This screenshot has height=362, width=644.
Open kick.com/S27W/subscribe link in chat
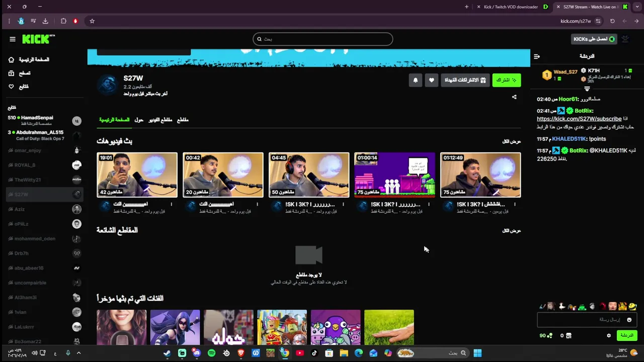click(579, 119)
